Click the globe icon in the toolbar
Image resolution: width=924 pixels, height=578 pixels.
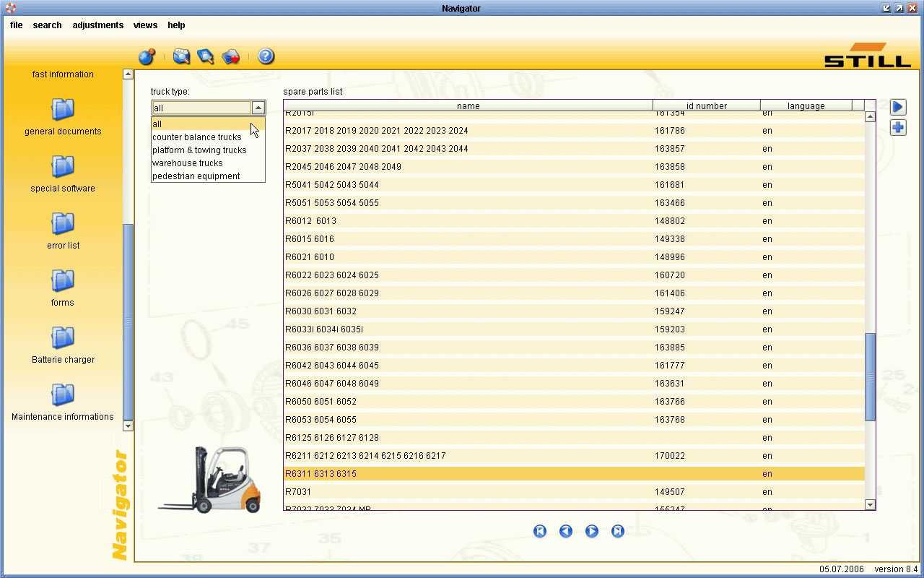tap(147, 56)
